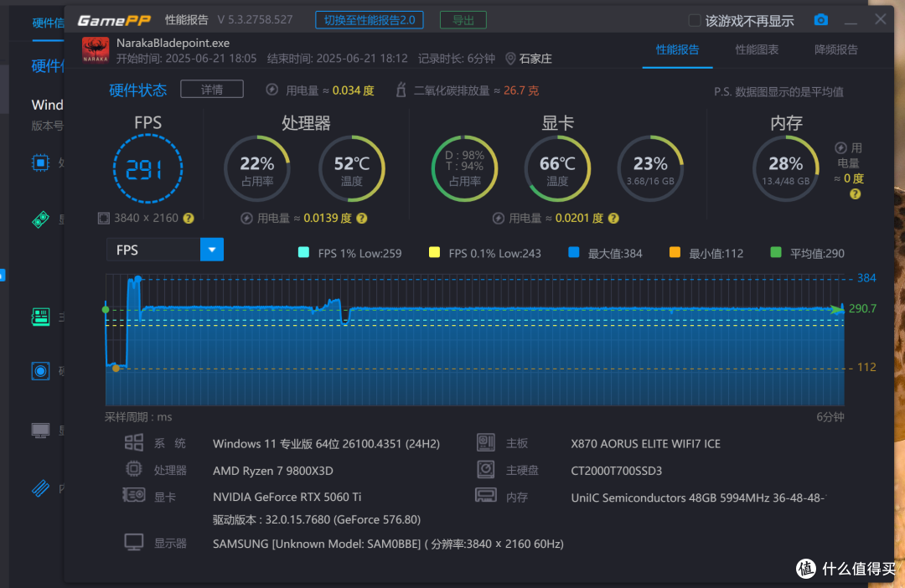Check the 该游戏不再显示 checkbox

[x=695, y=21]
